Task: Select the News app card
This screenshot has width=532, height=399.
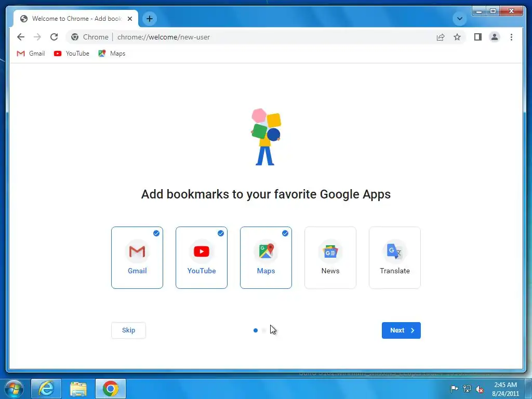Action: pyautogui.click(x=330, y=258)
